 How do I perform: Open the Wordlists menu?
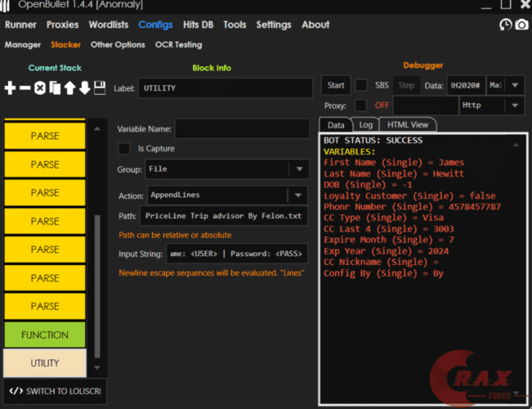coord(109,25)
